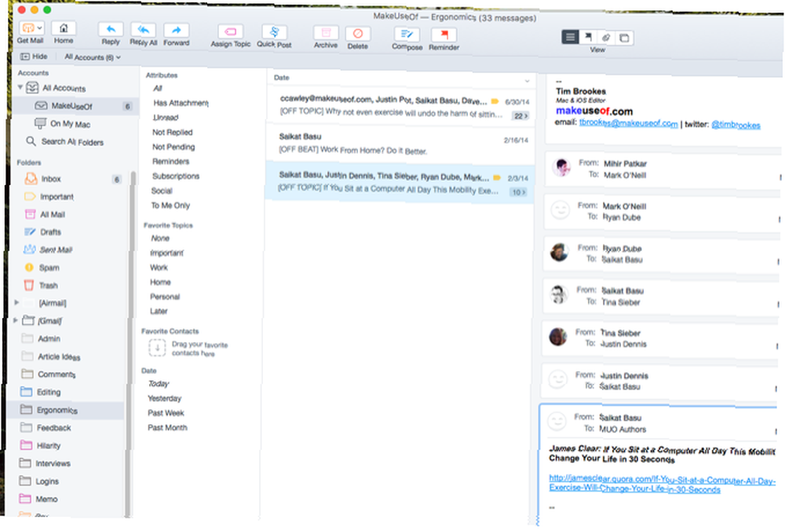785x532 pixels.
Task: Choose Reply All in the toolbar
Action: 143,30
